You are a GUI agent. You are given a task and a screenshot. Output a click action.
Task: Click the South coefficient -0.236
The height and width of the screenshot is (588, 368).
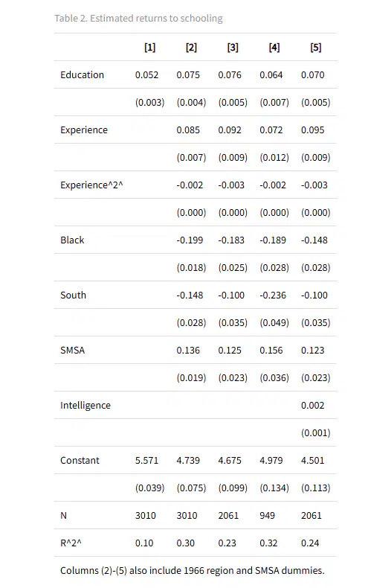pos(273,295)
